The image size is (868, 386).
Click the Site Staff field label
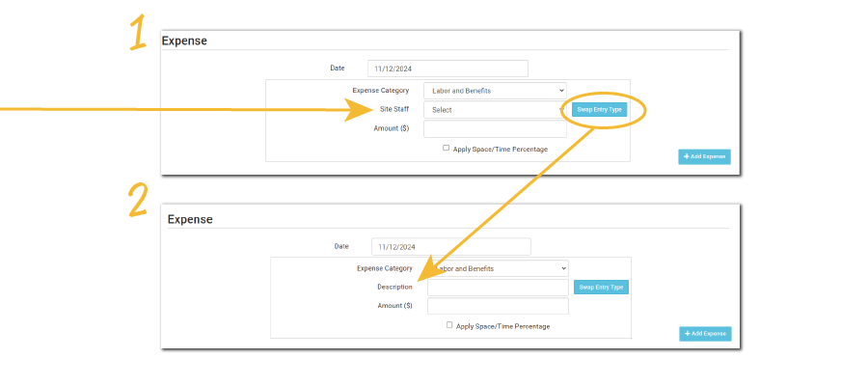[393, 109]
